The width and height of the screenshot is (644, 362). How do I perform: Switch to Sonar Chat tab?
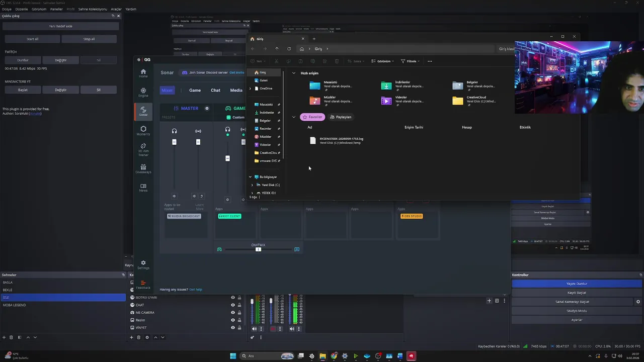215,90
